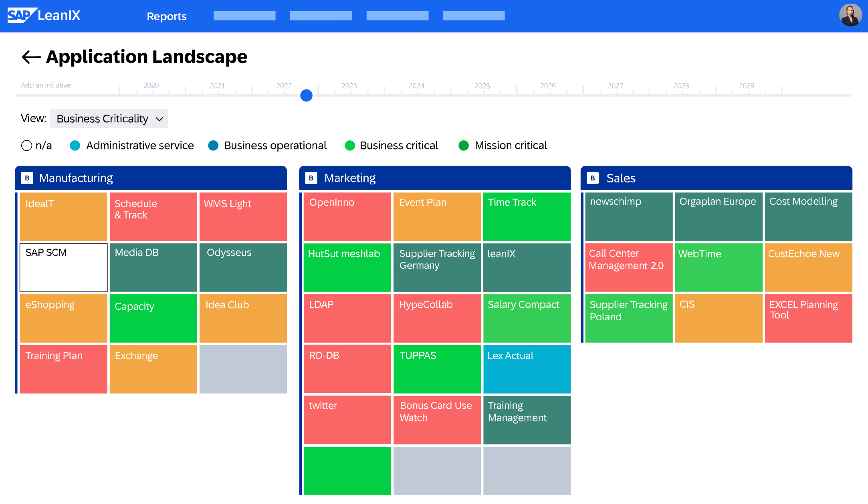Toggle the Business operational legend dot
Image resolution: width=868 pixels, height=504 pixels.
[x=213, y=145]
